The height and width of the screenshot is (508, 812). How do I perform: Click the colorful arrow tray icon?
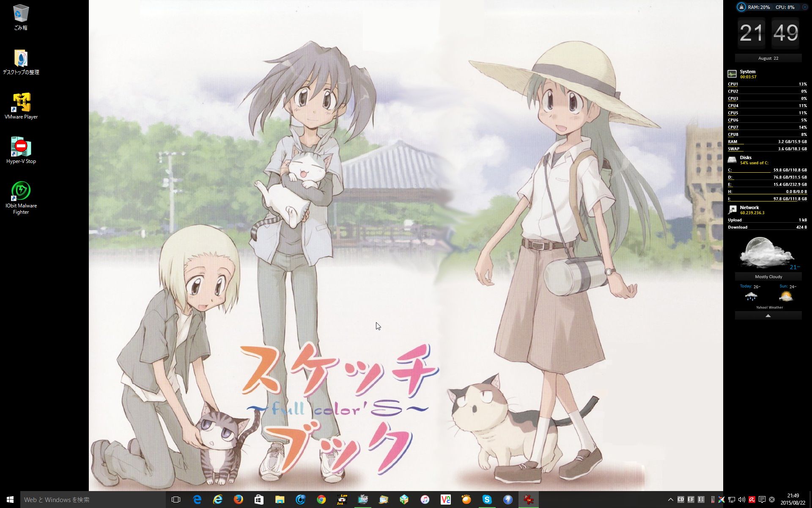721,500
